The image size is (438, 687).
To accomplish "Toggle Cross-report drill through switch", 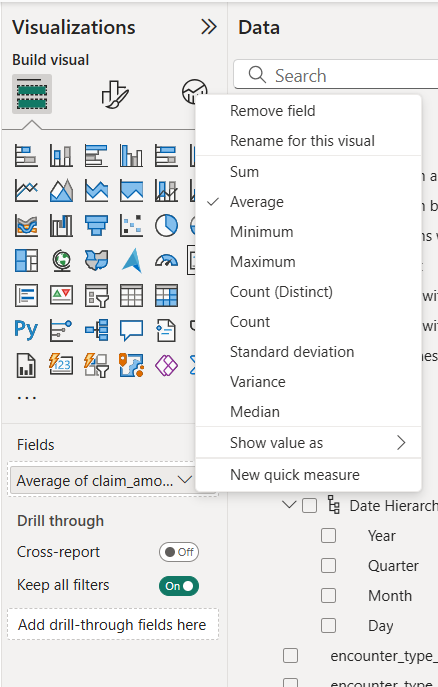I will coord(179,552).
